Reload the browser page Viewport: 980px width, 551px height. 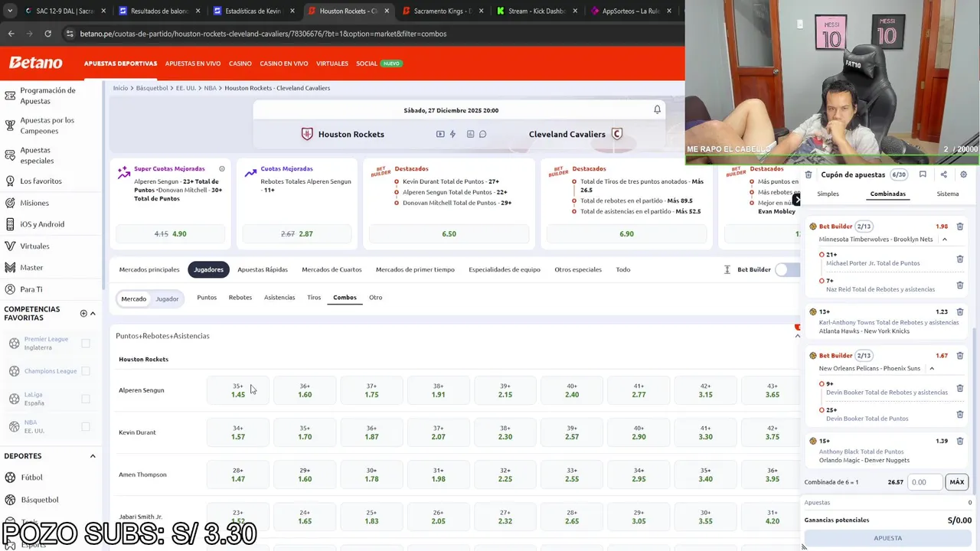47,34
